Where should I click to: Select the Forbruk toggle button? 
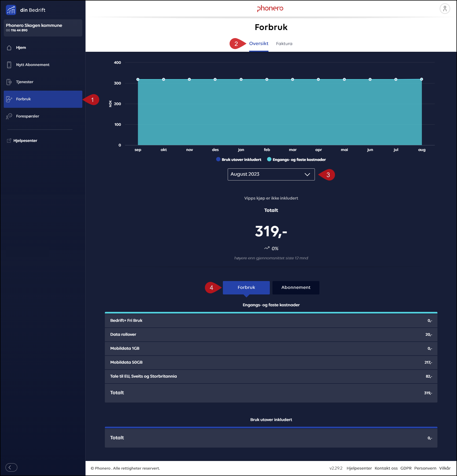click(x=246, y=287)
